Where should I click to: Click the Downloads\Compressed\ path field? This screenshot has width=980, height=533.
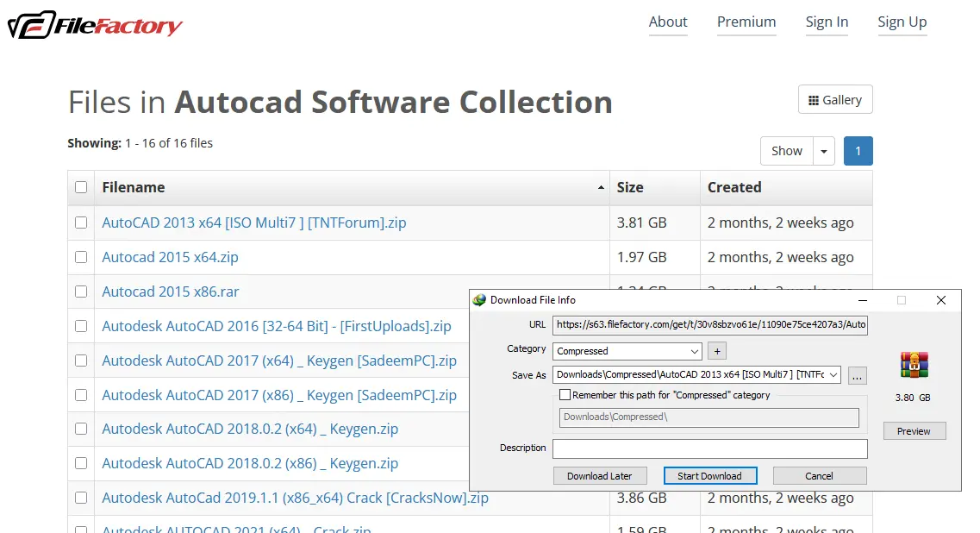click(709, 417)
